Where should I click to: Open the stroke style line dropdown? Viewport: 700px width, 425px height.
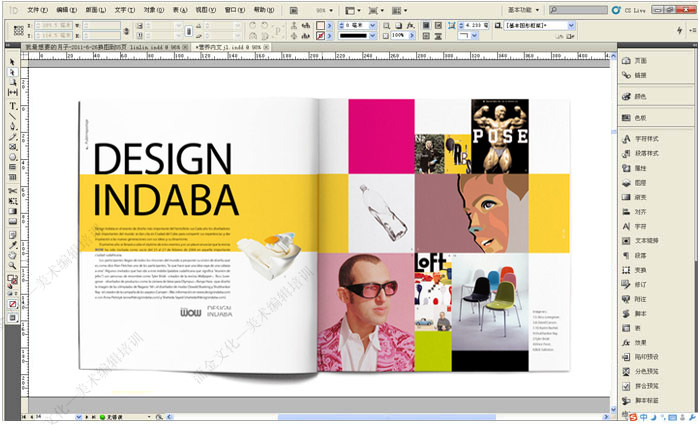coord(372,36)
